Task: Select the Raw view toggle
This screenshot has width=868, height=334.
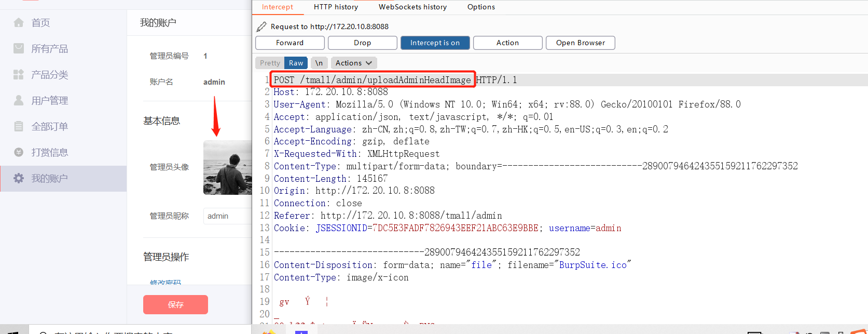Action: click(296, 63)
